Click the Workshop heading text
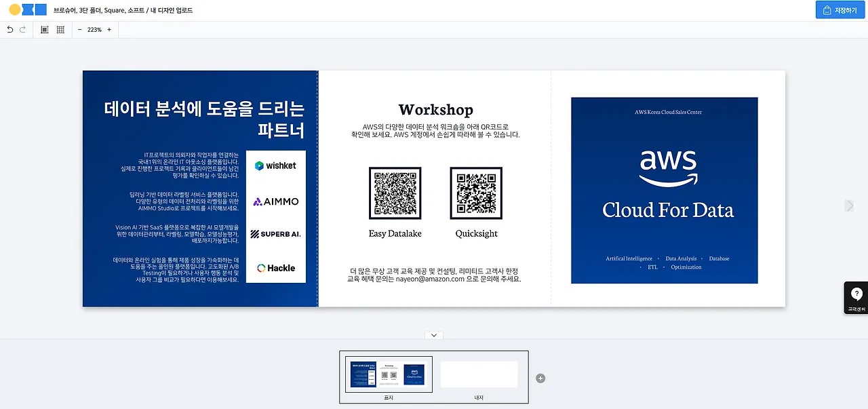The image size is (868, 409). pyautogui.click(x=436, y=109)
